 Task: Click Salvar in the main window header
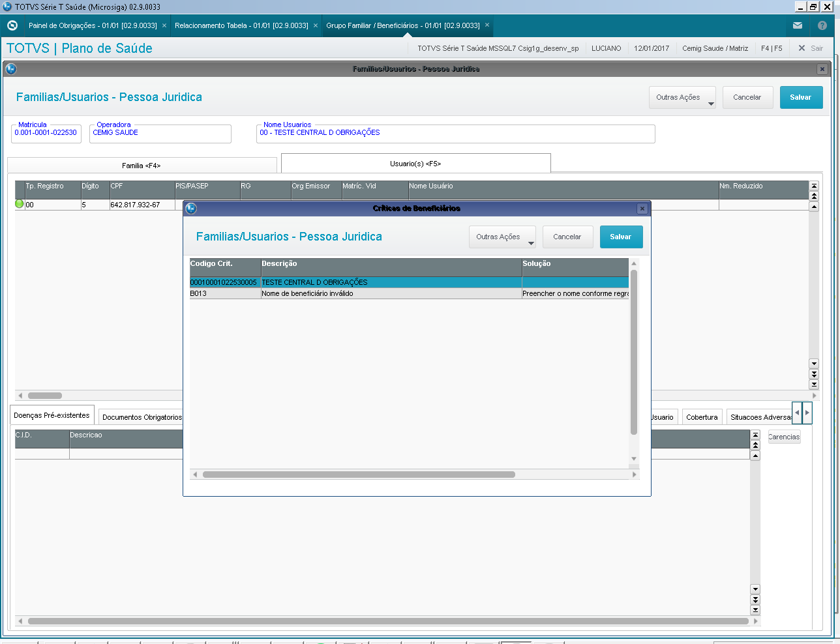tap(801, 98)
